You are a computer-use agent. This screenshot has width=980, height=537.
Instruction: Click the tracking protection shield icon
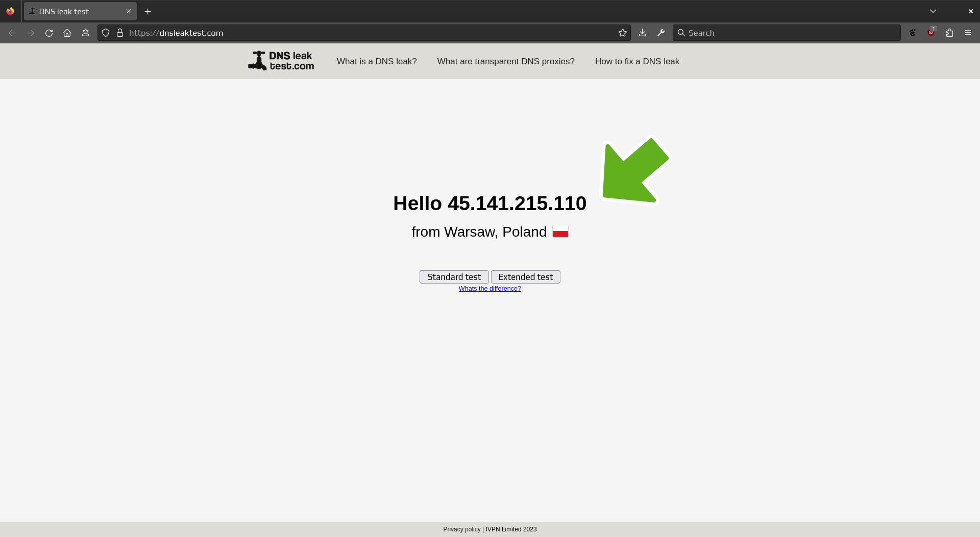click(106, 33)
